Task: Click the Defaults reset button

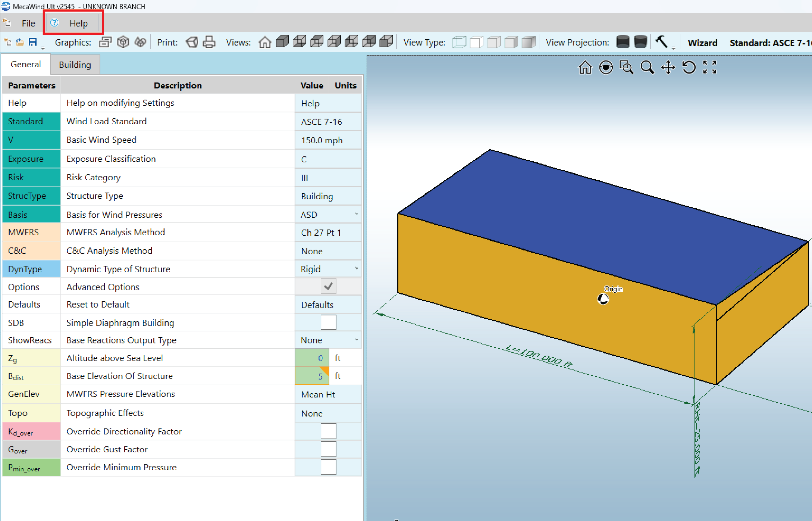Action: [x=317, y=305]
